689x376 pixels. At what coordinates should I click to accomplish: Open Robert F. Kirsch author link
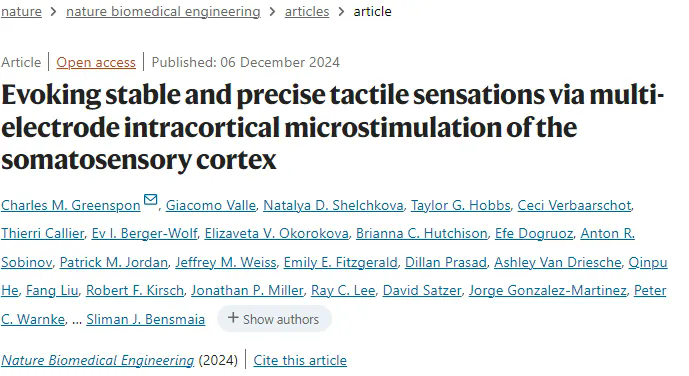click(x=135, y=290)
